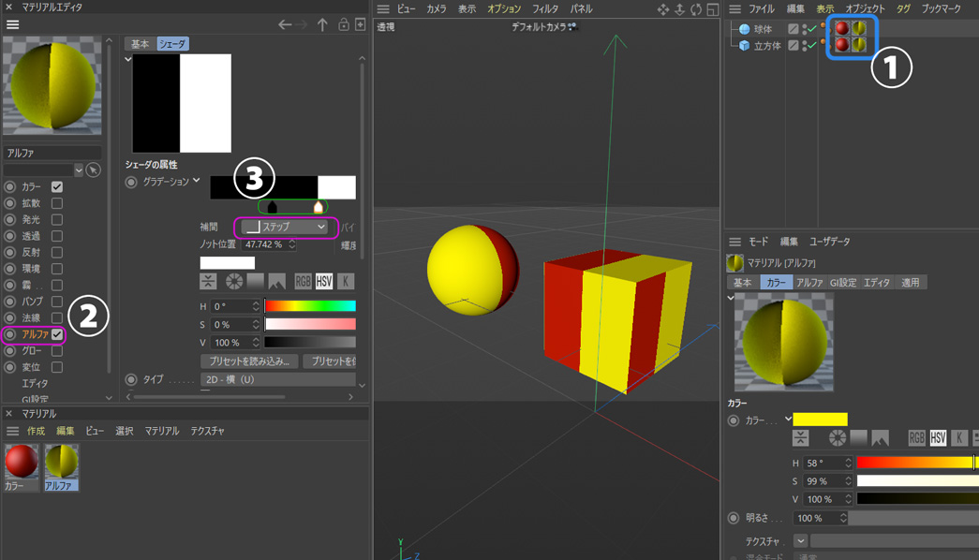Viewport: 979px width, 560px height.
Task: Select the yellow alpha material tag on 立方体
Action: (858, 45)
